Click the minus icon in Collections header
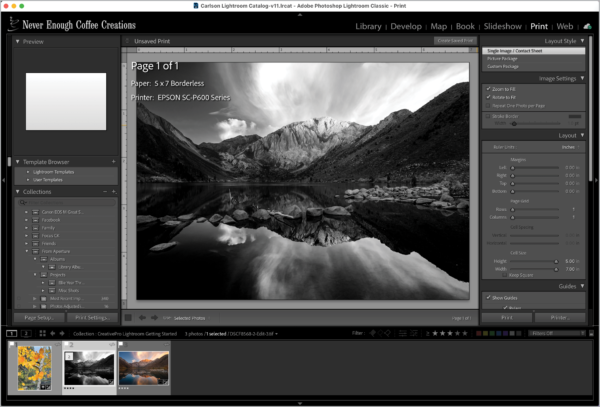This screenshot has height=407, width=600. click(105, 192)
